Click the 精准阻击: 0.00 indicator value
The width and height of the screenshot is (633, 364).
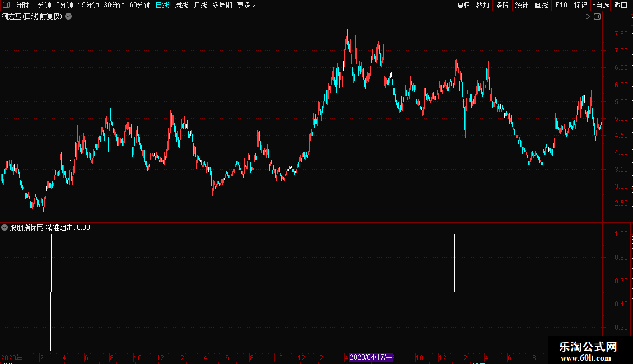[x=68, y=227]
